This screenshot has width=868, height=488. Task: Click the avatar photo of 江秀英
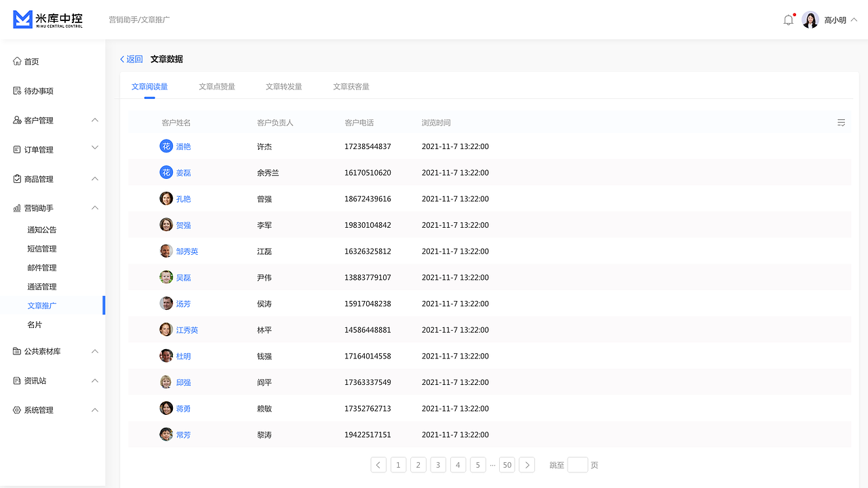pos(166,330)
